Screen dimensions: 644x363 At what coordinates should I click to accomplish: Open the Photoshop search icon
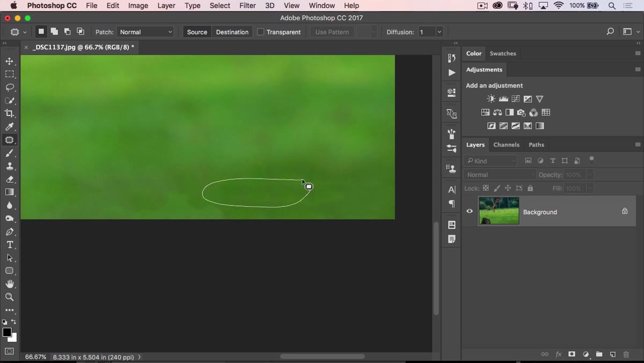click(x=610, y=32)
